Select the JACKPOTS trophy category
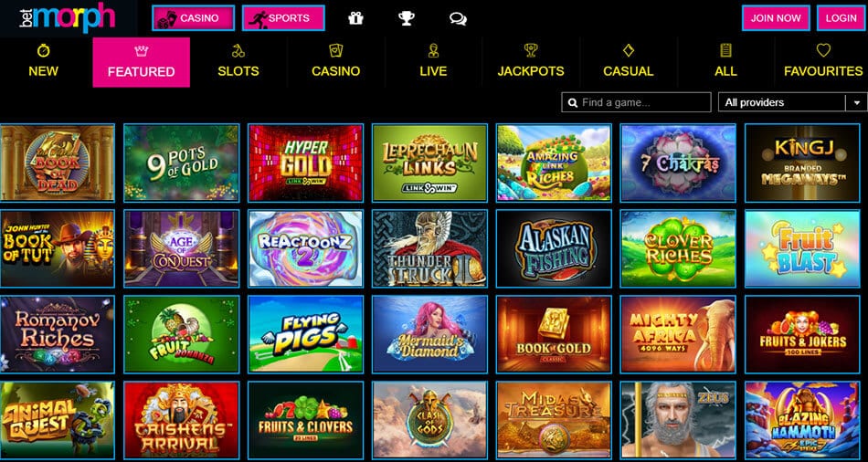This screenshot has height=462, width=868. (531, 62)
